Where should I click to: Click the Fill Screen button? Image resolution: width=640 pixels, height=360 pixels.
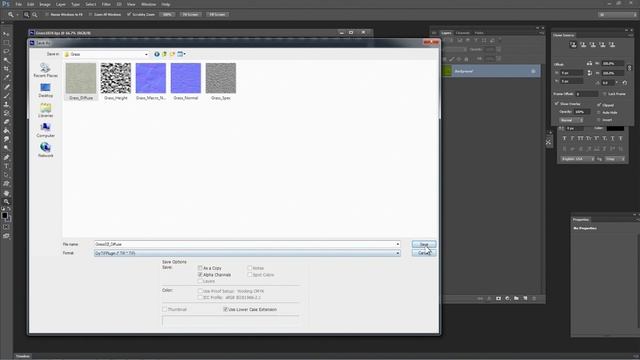click(217, 15)
